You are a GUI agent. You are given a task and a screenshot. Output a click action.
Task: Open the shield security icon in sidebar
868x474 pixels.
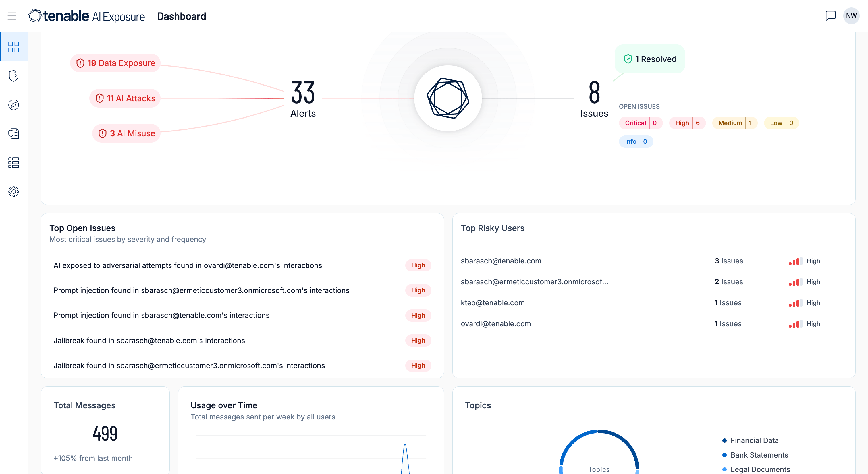13,76
